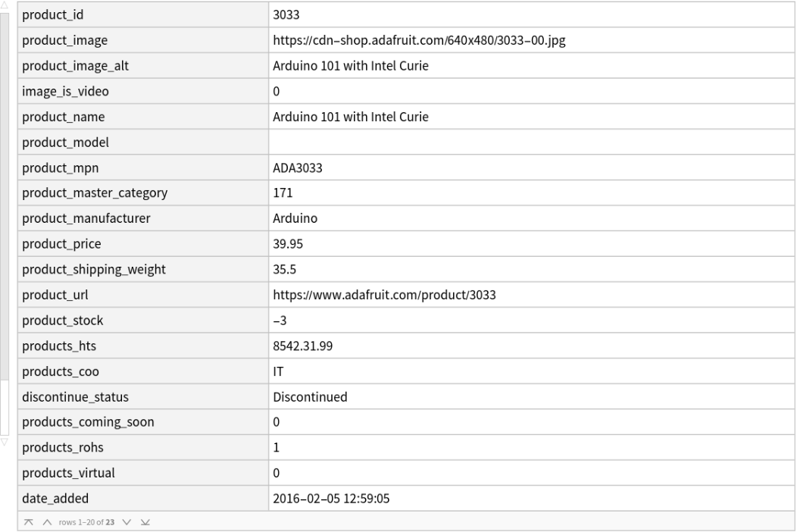Click the empty product_model value cell
The height and width of the screenshot is (532, 797).
pos(530,142)
